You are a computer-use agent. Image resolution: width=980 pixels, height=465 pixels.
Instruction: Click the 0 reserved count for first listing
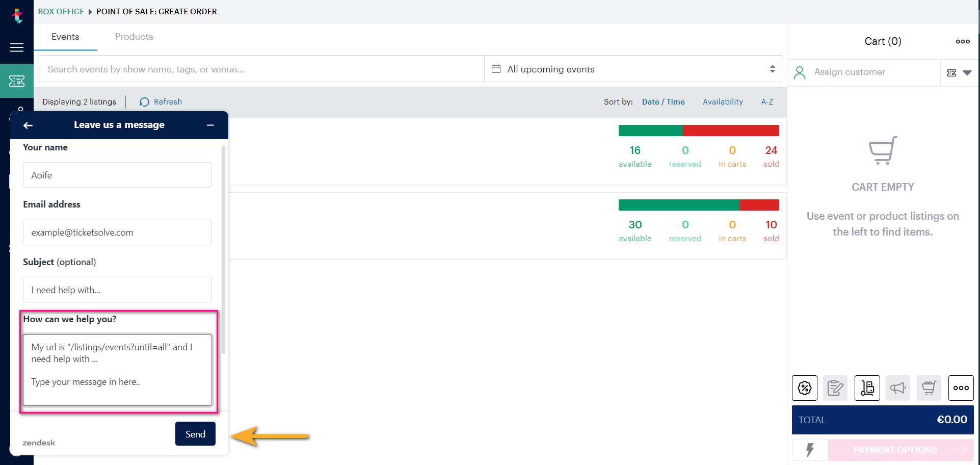685,150
